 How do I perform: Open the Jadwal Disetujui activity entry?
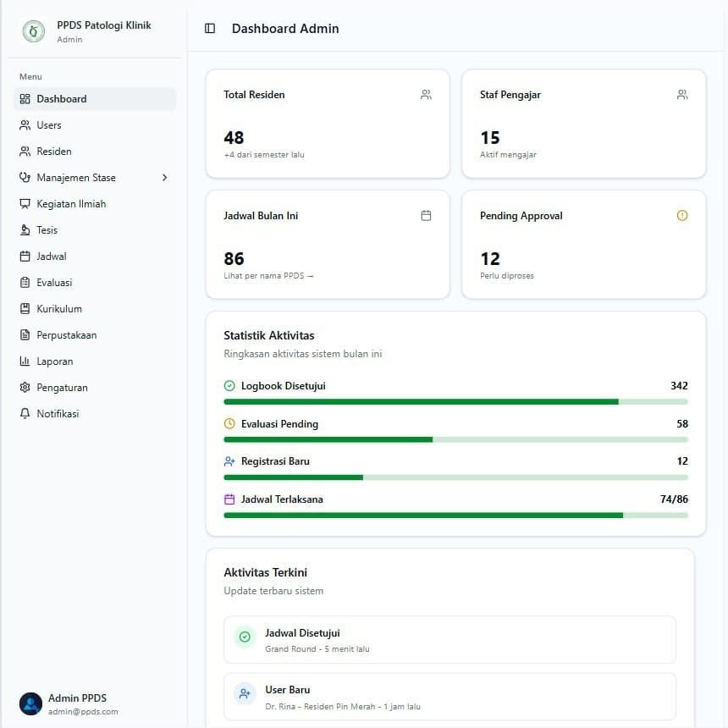pyautogui.click(x=449, y=640)
